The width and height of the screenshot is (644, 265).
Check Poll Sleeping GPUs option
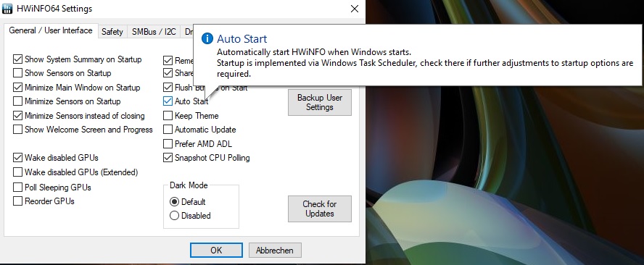(17, 188)
